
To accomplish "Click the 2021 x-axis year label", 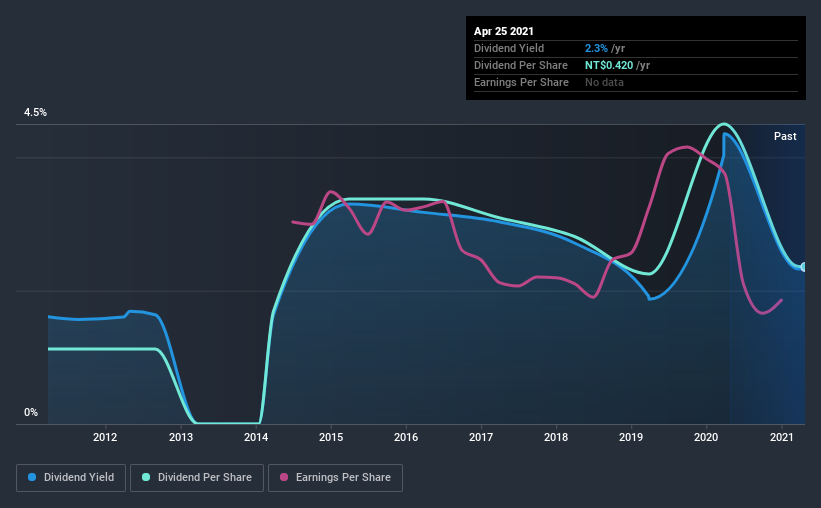I will (782, 437).
